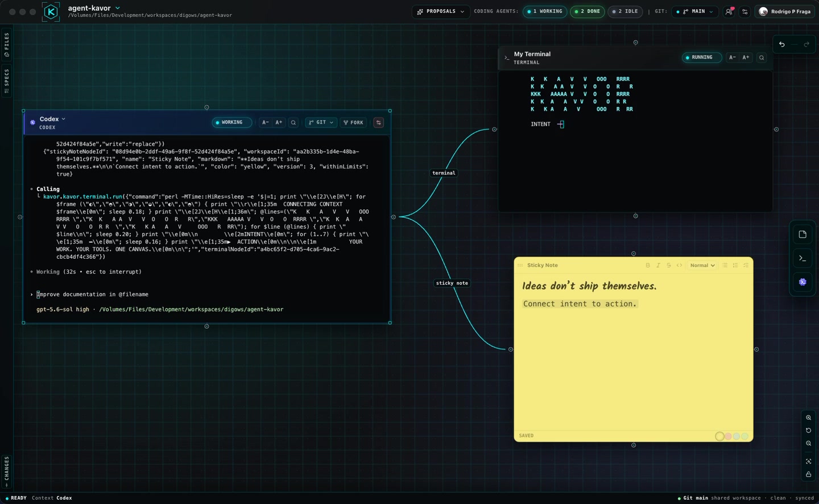Toggle strikethrough in Sticky Note
819x504 pixels.
tap(669, 265)
